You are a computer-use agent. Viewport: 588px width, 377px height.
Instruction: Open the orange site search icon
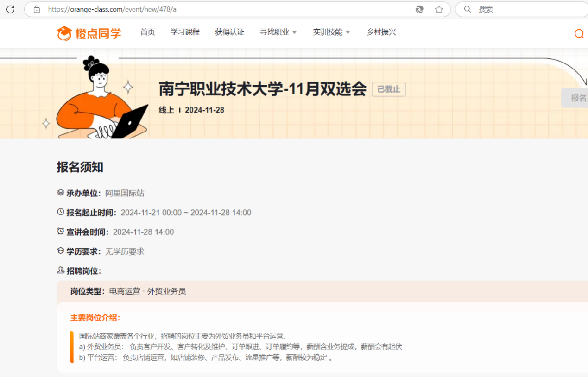click(x=579, y=33)
